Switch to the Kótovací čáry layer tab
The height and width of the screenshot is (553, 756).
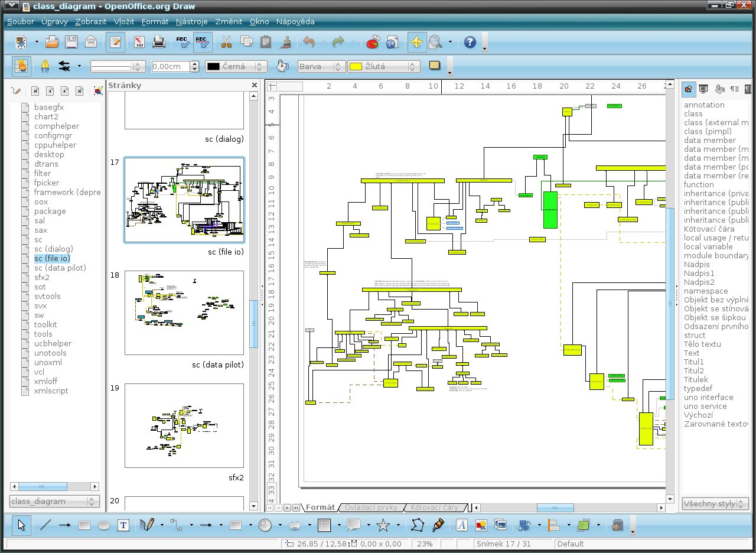coord(434,507)
